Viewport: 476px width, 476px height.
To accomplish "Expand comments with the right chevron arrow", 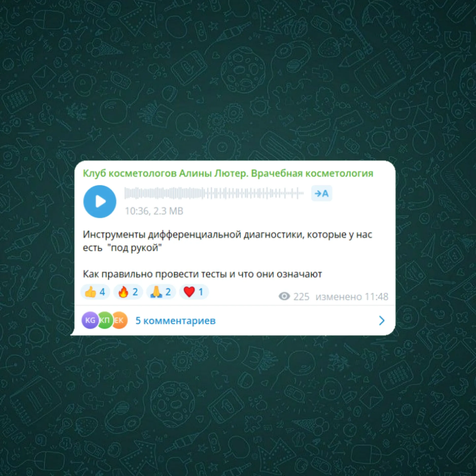I will 382,321.
